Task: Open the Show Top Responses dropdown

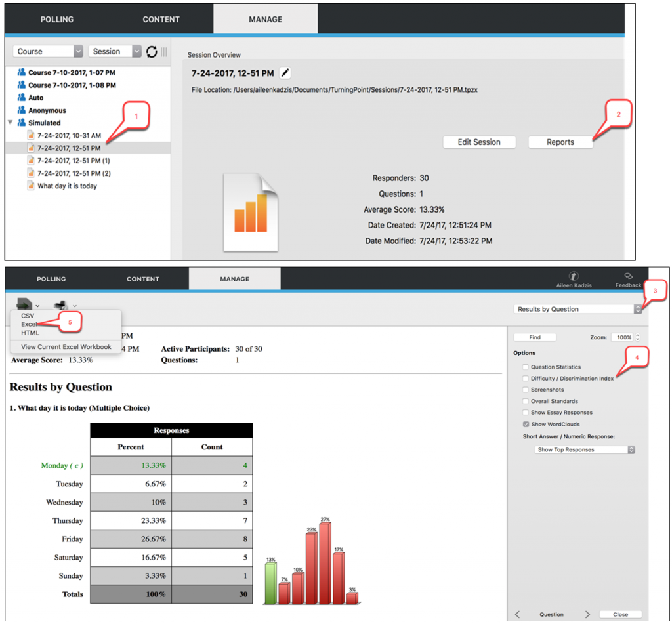Action: [585, 450]
